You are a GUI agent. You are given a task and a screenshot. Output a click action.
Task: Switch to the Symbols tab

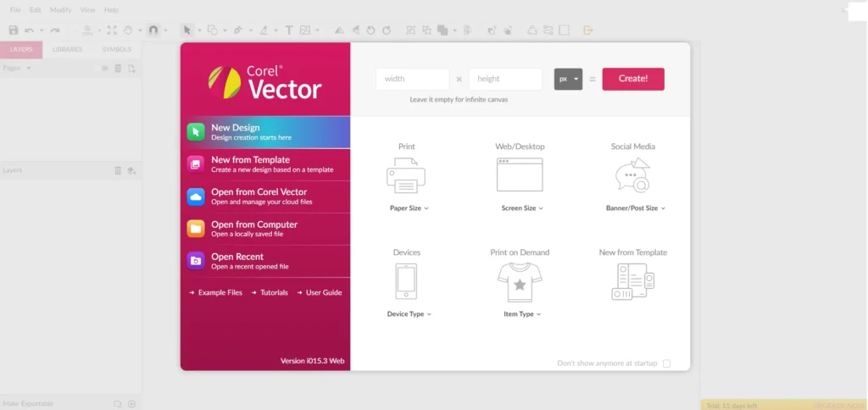pos(117,49)
